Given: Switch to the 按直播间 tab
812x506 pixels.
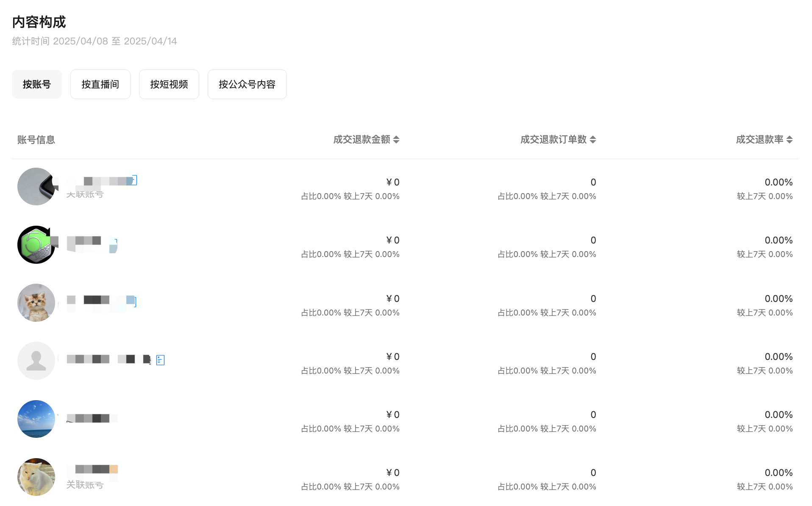Looking at the screenshot, I should (x=100, y=84).
